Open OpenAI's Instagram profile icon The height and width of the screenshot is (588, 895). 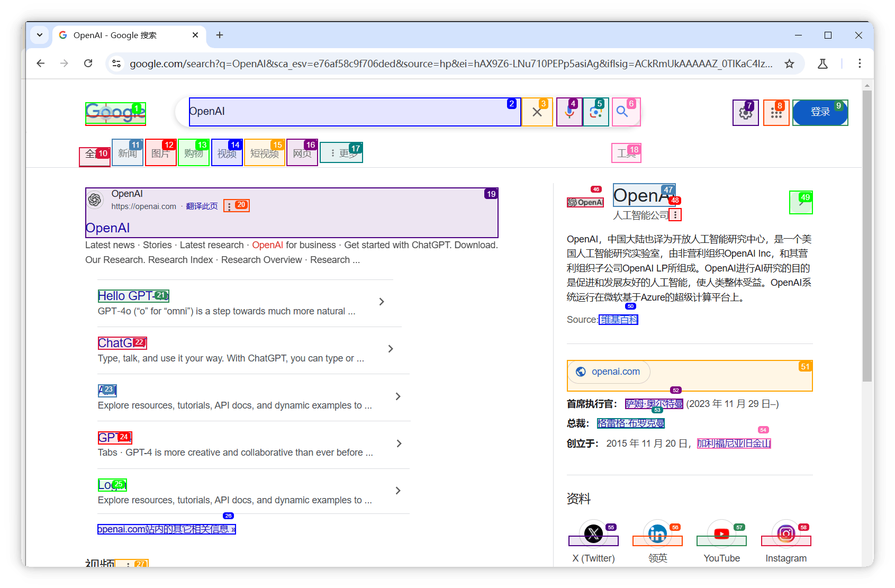click(786, 533)
